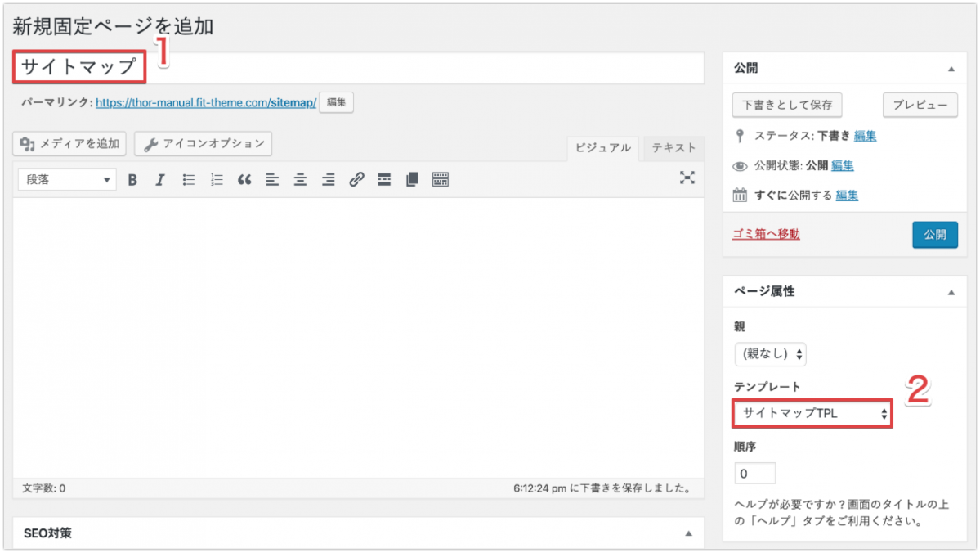The height and width of the screenshot is (553, 980).
Task: Align text to center
Action: (300, 180)
